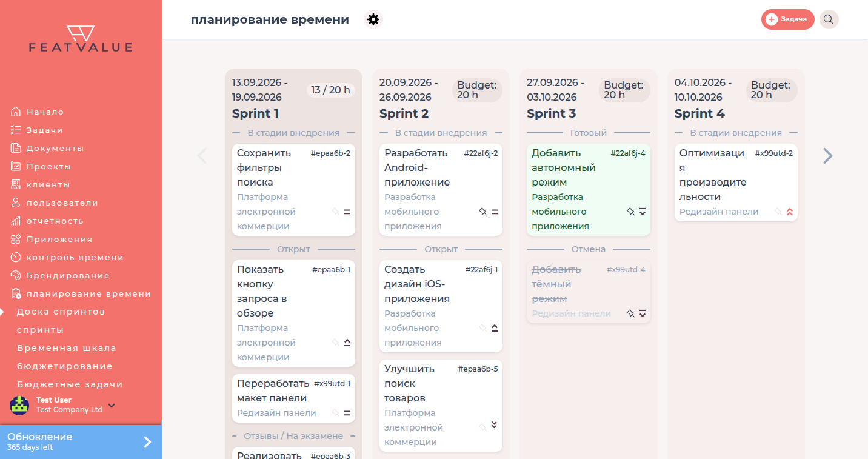Open the Sprint 2 title
Viewport: 868px width, 459px height.
pos(404,113)
